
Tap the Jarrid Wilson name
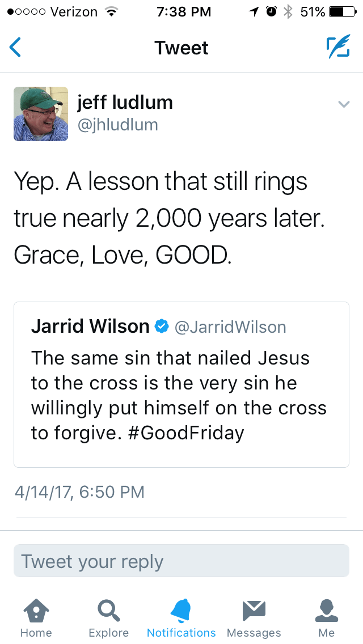coord(90,327)
